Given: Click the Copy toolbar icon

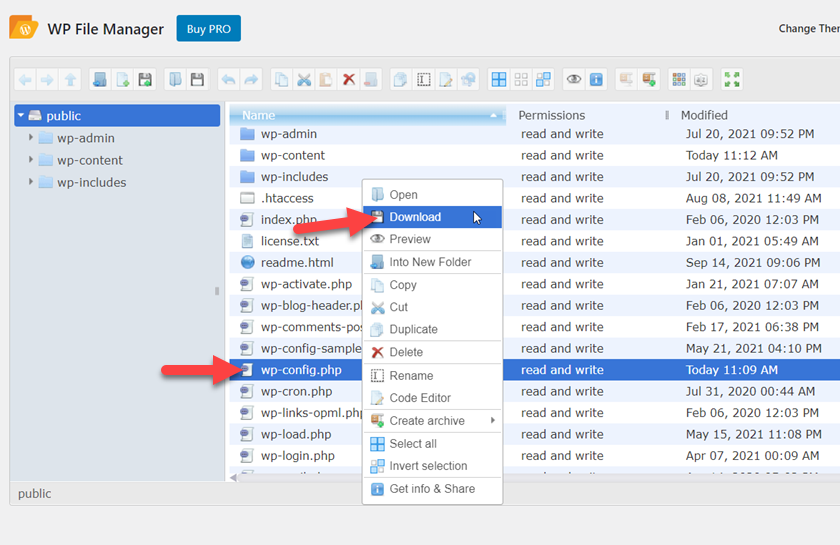Looking at the screenshot, I should point(281,80).
